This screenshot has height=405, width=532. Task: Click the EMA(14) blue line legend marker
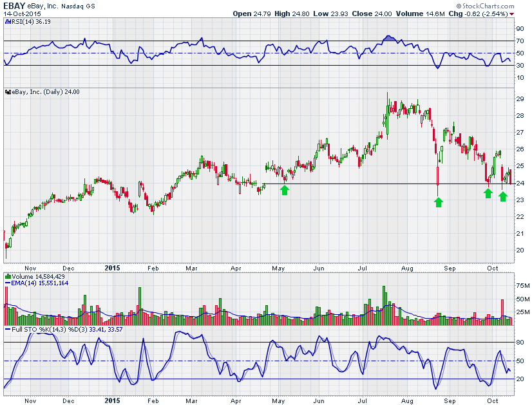pos(8,283)
